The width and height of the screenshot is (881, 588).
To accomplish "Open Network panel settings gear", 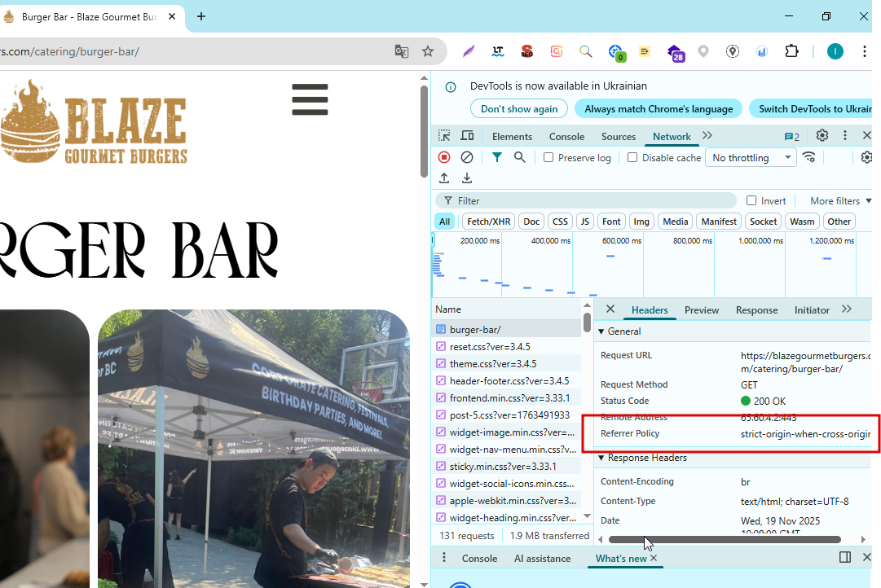I will click(866, 158).
